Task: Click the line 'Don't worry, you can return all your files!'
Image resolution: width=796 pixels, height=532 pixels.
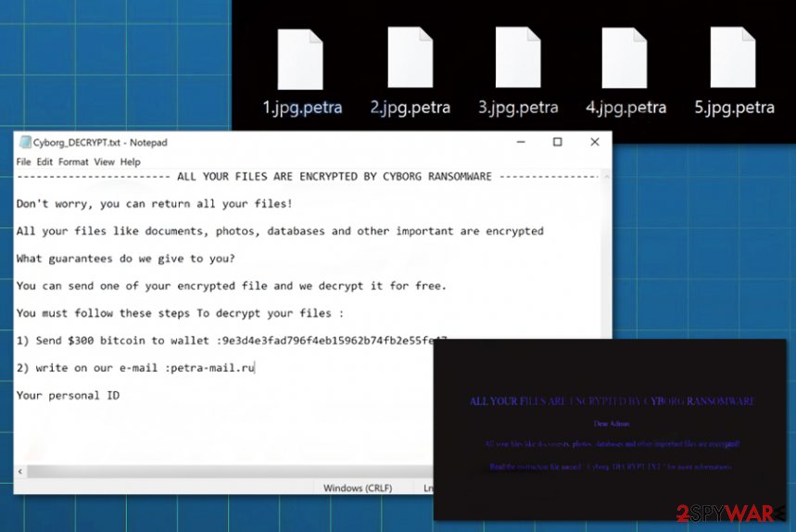Action: click(x=155, y=204)
